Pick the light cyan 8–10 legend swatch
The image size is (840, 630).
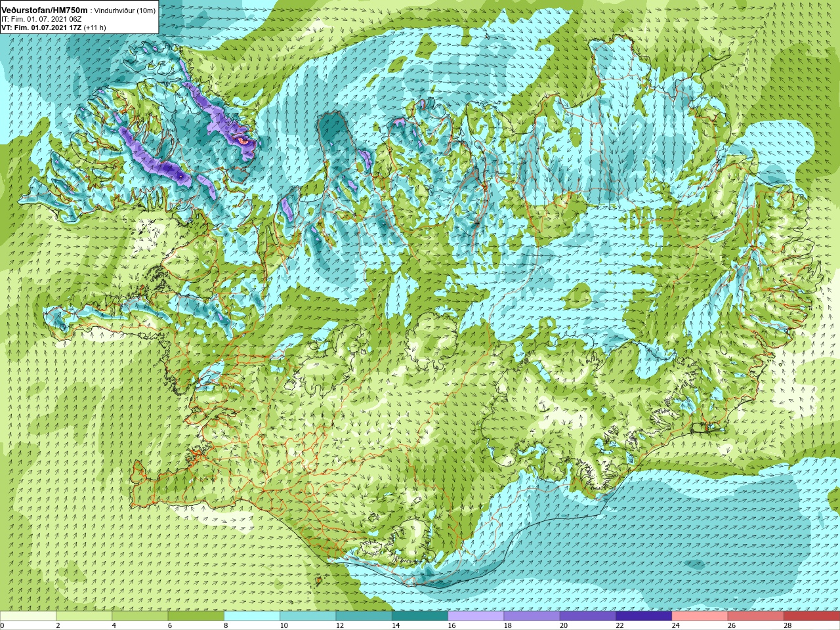252,616
